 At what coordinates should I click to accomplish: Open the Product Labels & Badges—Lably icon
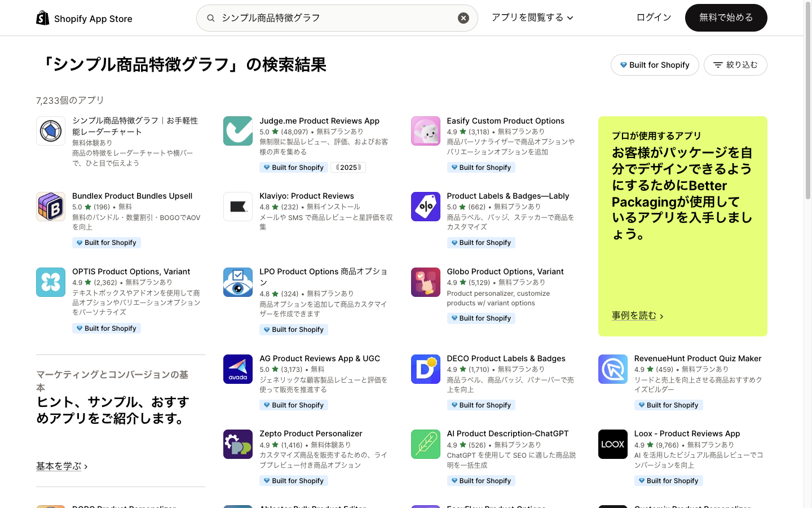coord(426,206)
